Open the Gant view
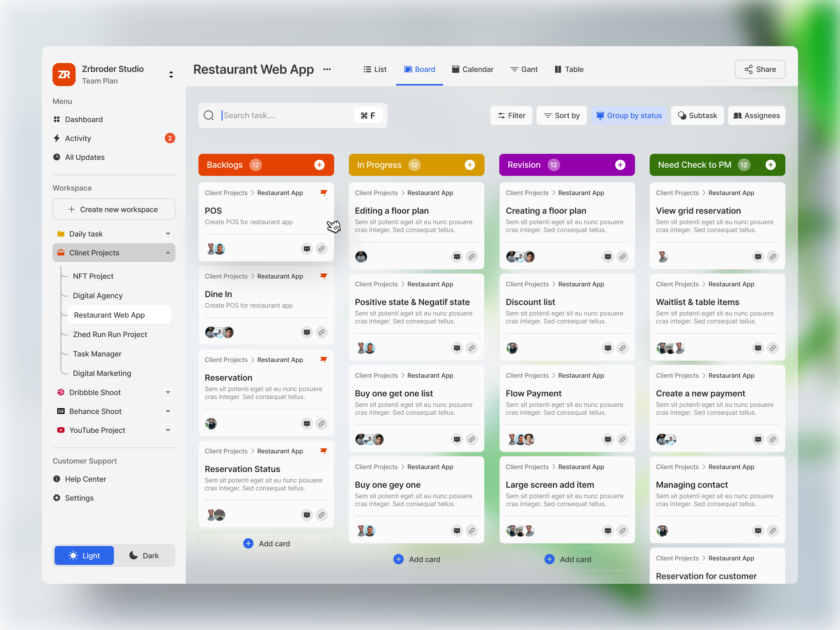The height and width of the screenshot is (630, 840). 524,69
